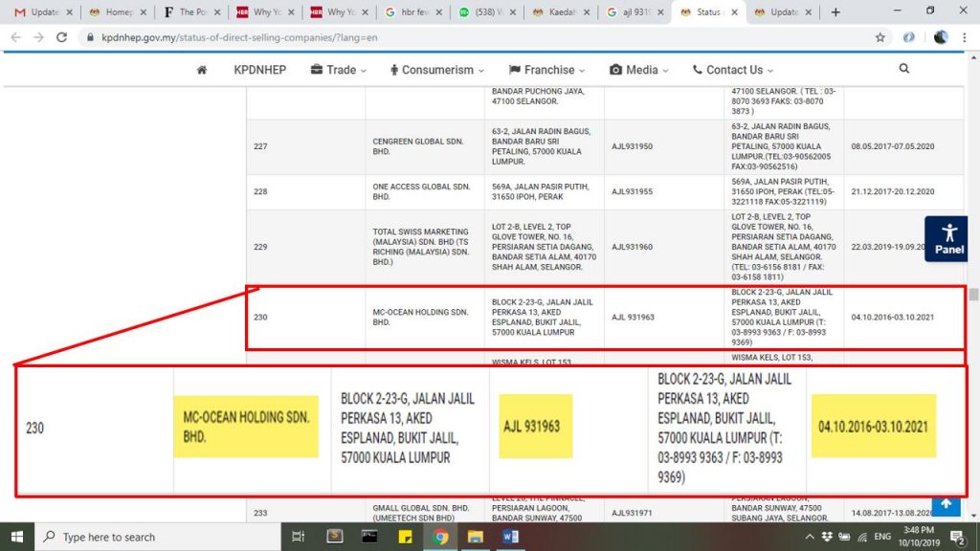Select license number AJL931960
Image resolution: width=980 pixels, height=551 pixels.
[632, 247]
